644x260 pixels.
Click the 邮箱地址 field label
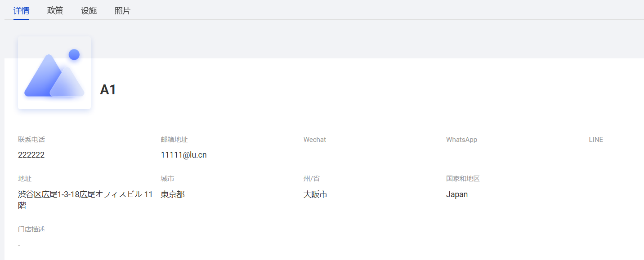[174, 140]
